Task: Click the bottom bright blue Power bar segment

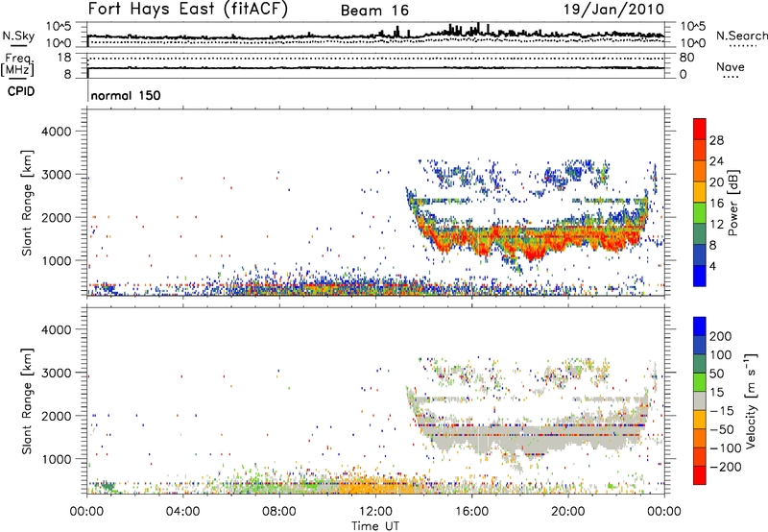Action: (700, 276)
